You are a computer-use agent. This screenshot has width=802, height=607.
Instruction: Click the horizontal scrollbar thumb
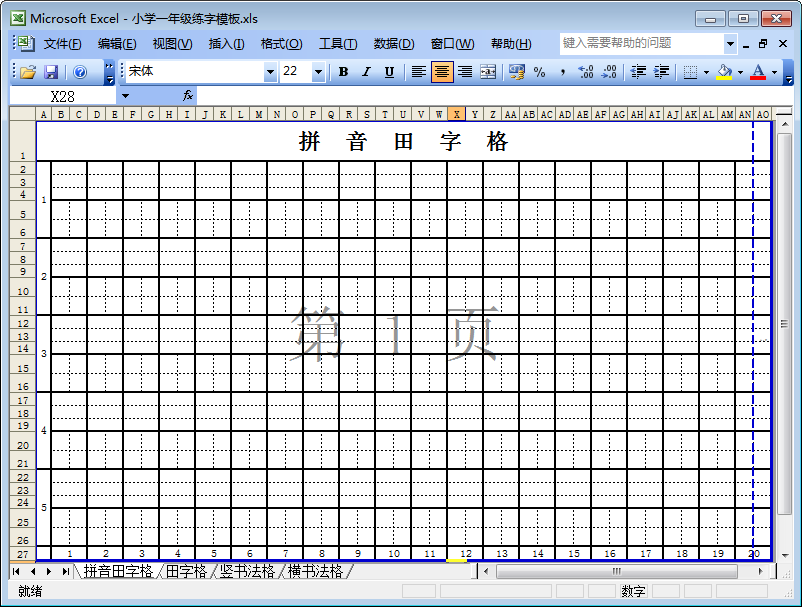(616, 571)
